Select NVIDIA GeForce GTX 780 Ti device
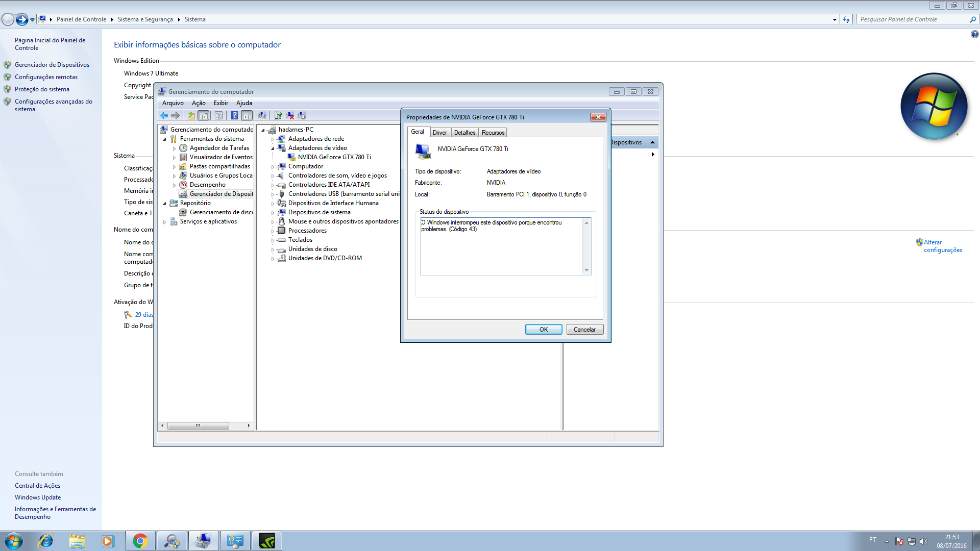This screenshot has height=551, width=980. [x=334, y=157]
